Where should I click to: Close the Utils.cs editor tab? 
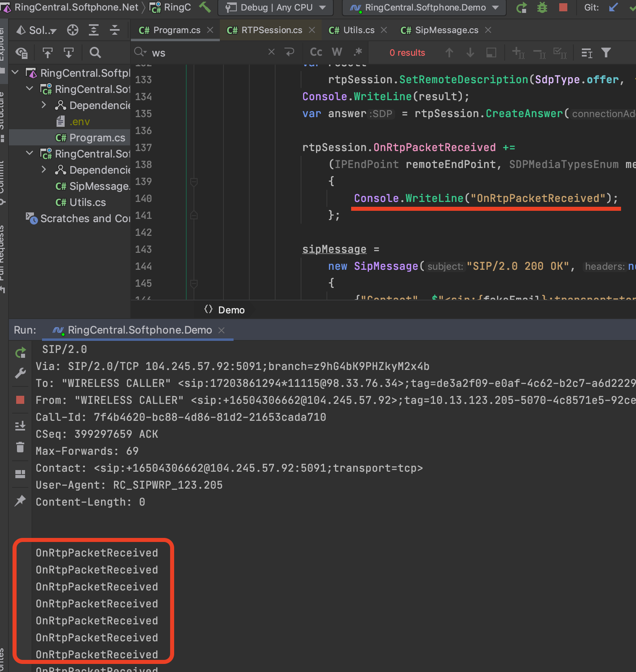tap(384, 30)
